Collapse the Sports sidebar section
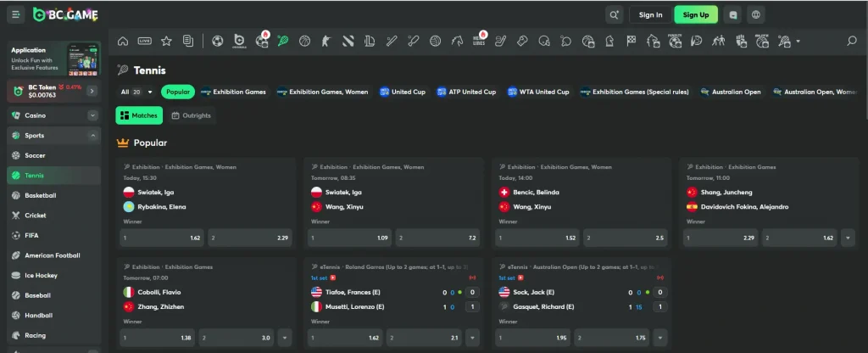The image size is (868, 353). pyautogui.click(x=92, y=135)
